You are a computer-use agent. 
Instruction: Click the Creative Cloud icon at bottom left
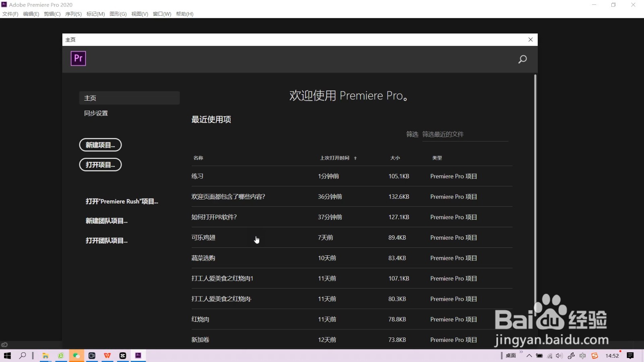coord(4,345)
